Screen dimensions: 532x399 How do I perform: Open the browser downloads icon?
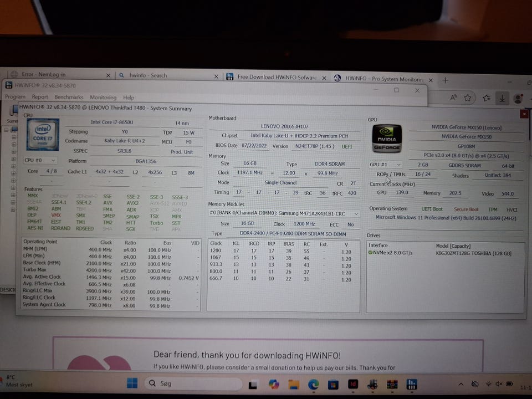502,99
